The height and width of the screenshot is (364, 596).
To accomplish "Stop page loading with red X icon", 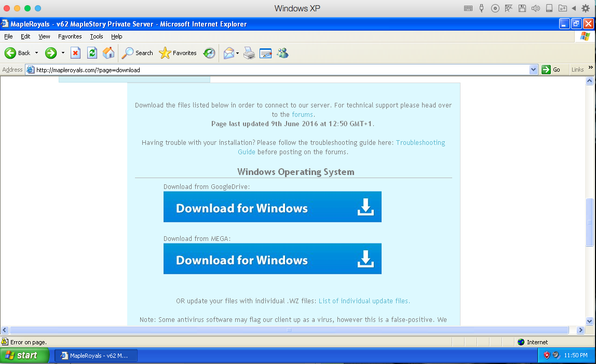I will 75,53.
